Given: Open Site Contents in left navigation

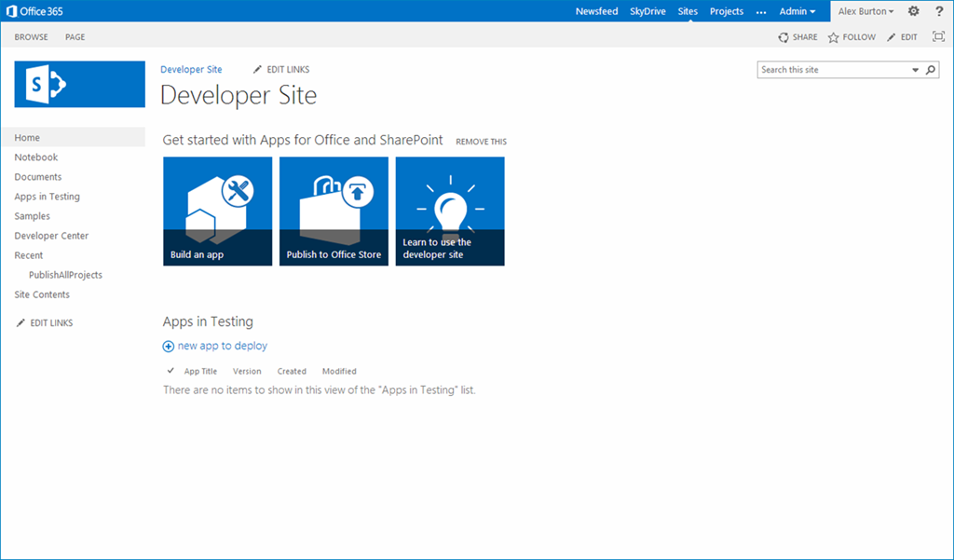Looking at the screenshot, I should 42,294.
